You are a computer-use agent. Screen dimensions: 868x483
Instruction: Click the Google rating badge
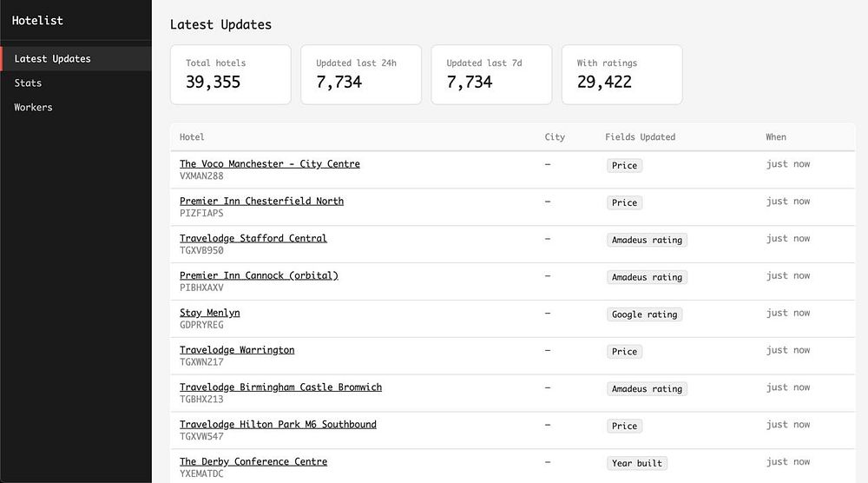644,314
